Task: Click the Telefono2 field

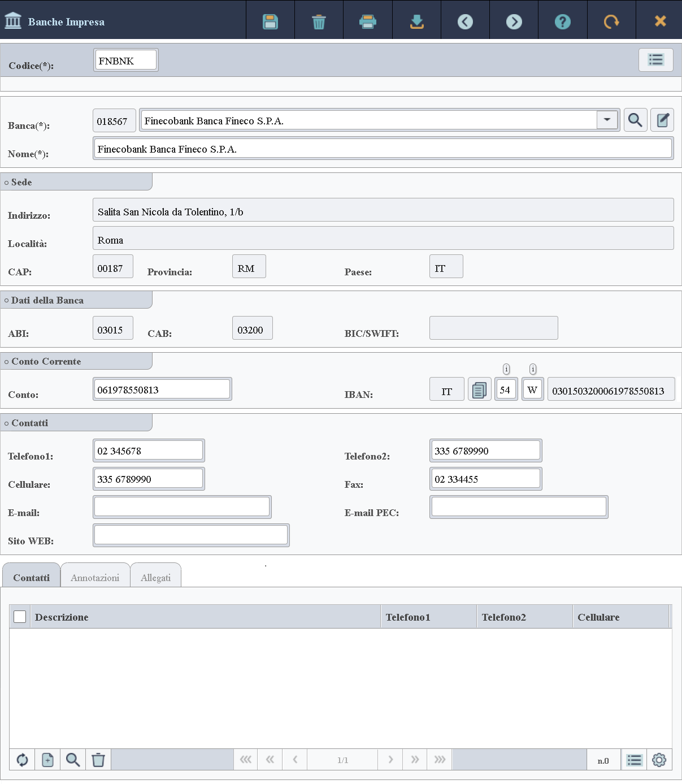Action: pyautogui.click(x=485, y=451)
